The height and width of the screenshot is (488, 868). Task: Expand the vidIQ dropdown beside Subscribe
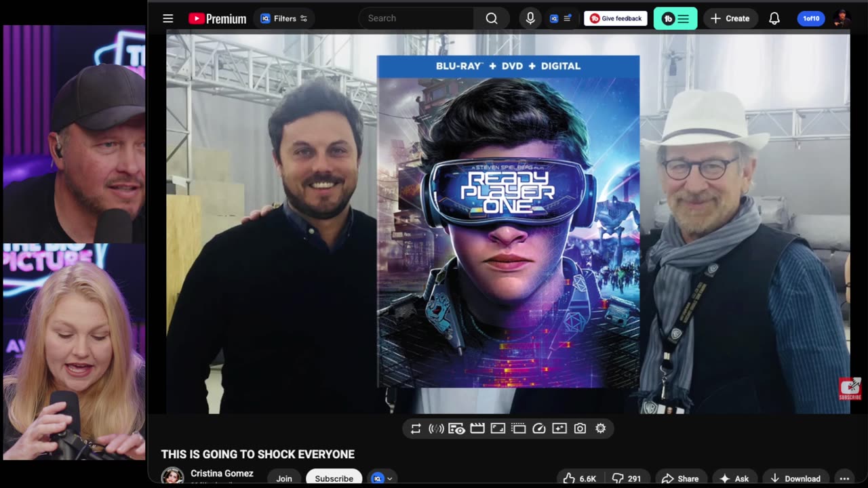click(x=382, y=479)
